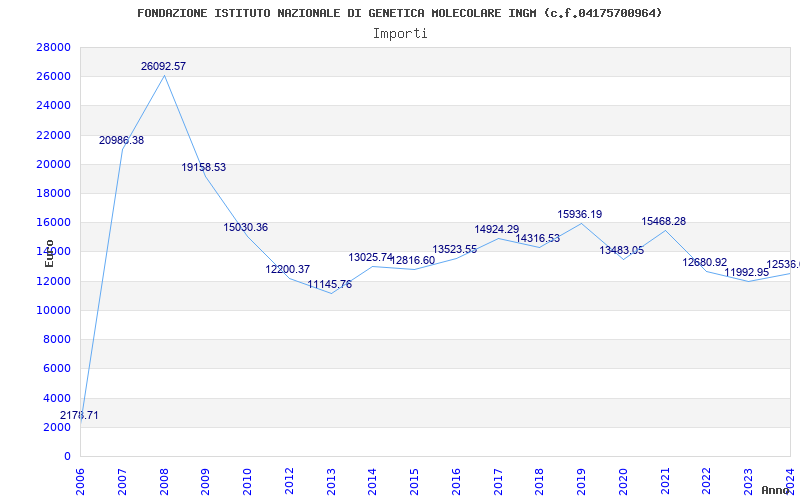Click the x-axis year 2022
Screen dimensions: 800x500
tap(707, 482)
